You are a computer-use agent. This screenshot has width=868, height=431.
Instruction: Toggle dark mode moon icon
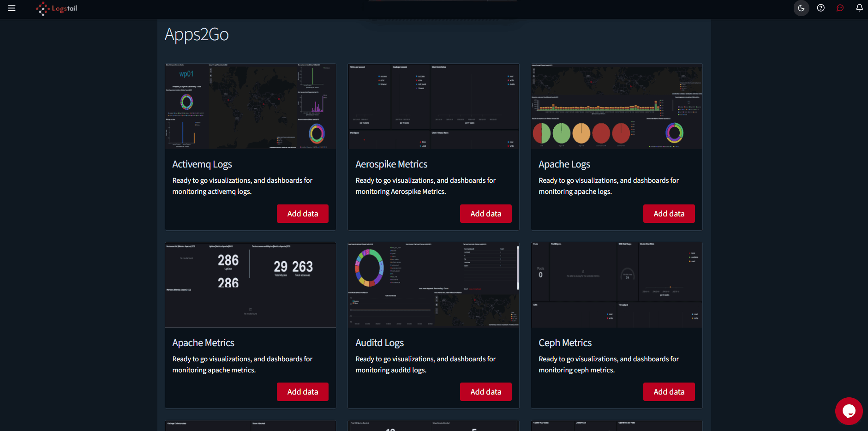tap(801, 8)
